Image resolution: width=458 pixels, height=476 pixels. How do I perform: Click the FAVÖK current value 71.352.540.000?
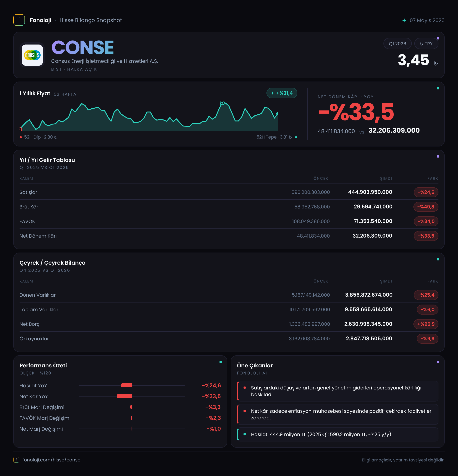[x=373, y=221]
